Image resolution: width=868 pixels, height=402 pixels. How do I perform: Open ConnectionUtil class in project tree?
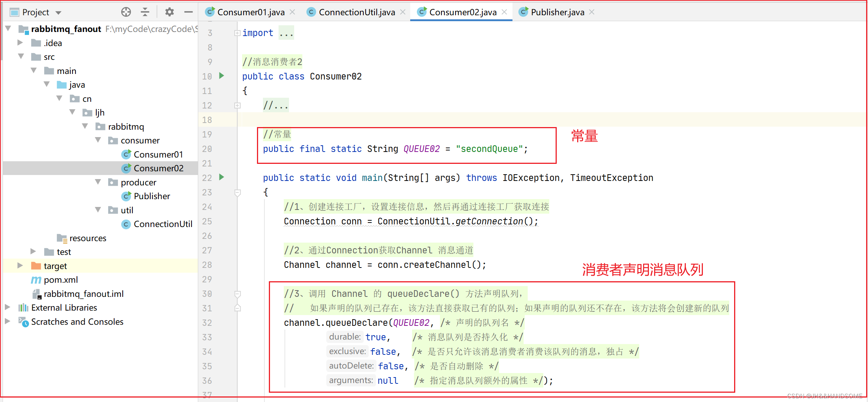(163, 224)
